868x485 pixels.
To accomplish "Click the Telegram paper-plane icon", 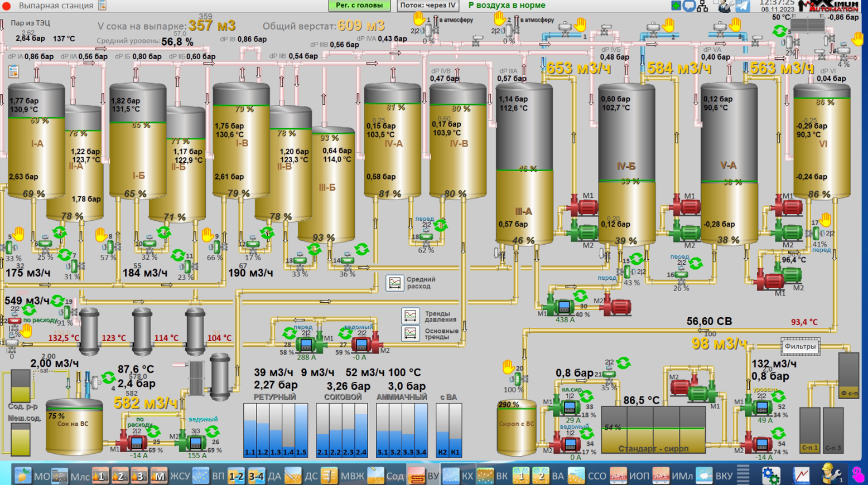I will 742,6.
